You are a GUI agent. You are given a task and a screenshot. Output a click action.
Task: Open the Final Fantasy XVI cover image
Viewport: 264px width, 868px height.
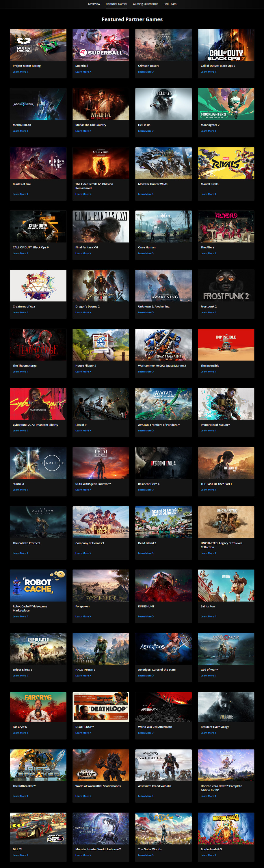coord(101,227)
